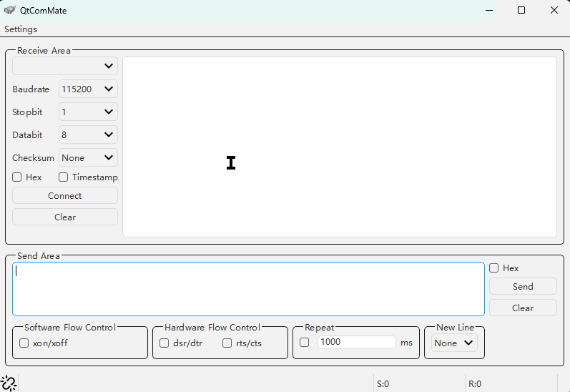Close the QtComMate window
Viewport: 570px width, 392px height.
[554, 10]
